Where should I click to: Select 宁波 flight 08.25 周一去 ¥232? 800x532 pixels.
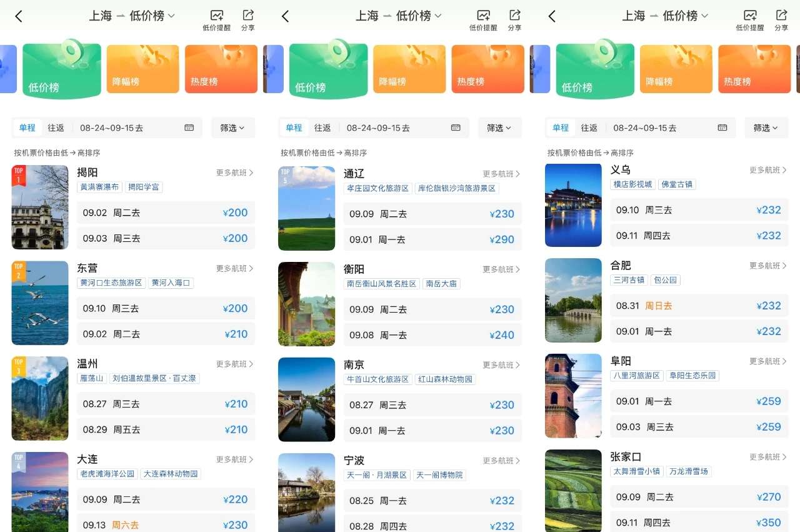(x=432, y=501)
